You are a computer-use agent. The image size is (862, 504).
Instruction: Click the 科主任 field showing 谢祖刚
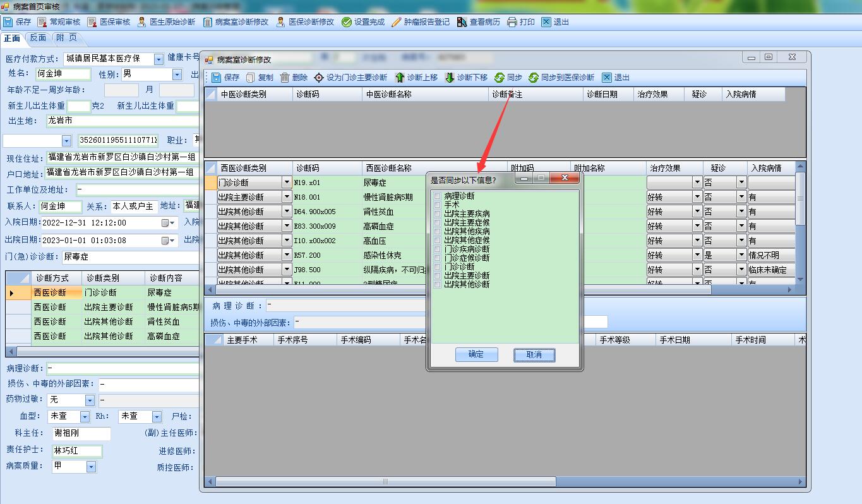coord(81,433)
